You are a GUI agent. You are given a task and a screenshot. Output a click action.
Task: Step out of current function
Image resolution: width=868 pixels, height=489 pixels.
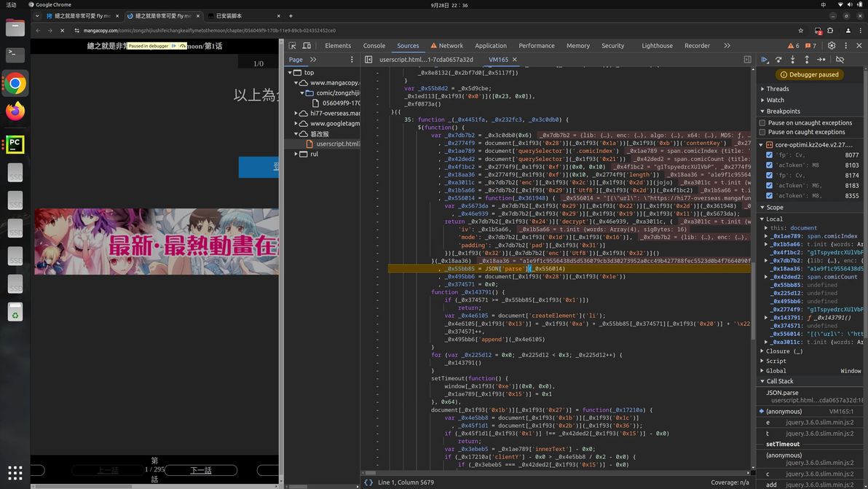(x=807, y=59)
